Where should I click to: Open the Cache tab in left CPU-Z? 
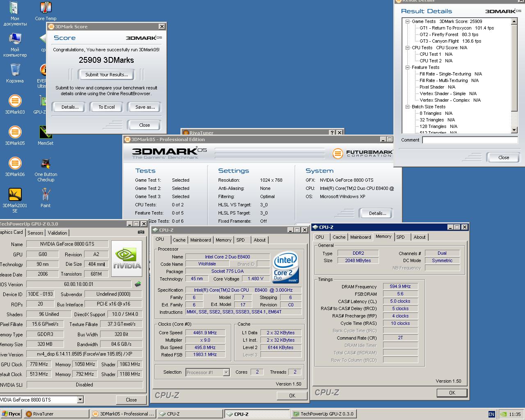tap(179, 240)
